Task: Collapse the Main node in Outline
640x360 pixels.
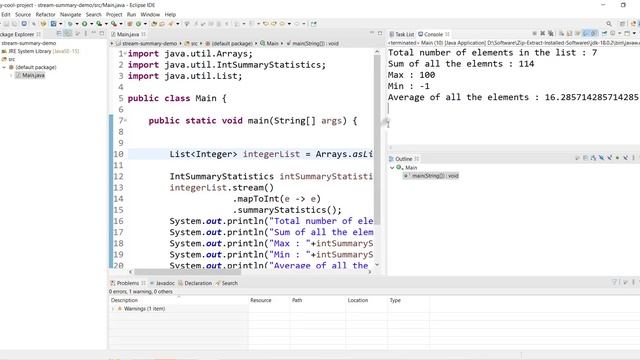Action: point(392,168)
